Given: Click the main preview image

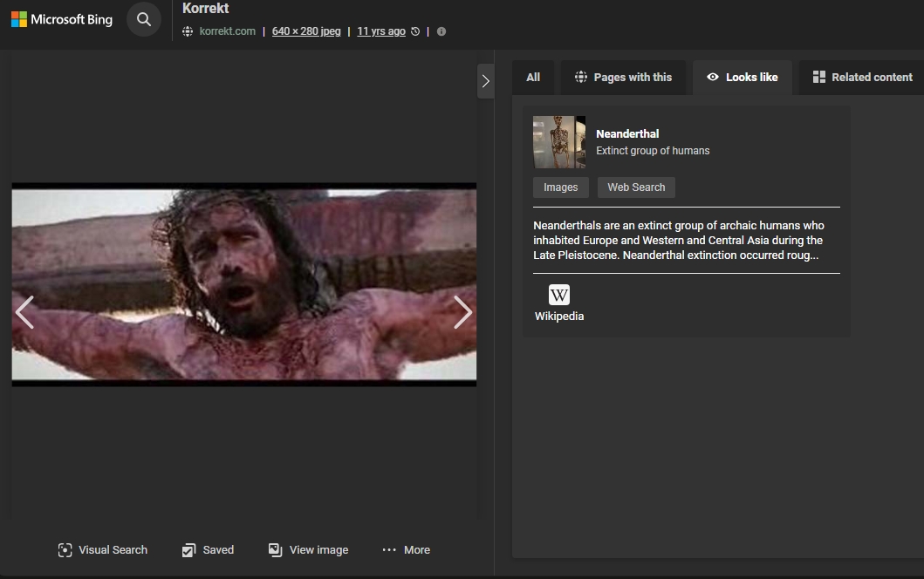Looking at the screenshot, I should pyautogui.click(x=244, y=284).
